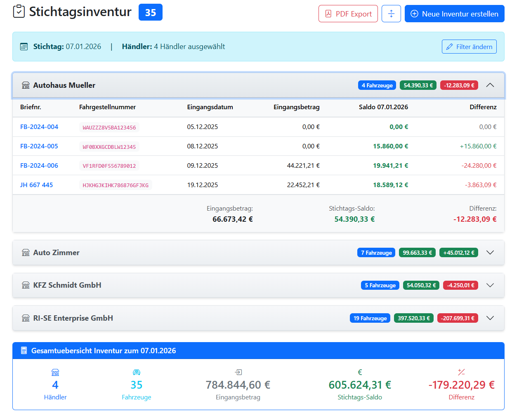Click the clipboard icon beside Stichtagsinventur title

(x=19, y=12)
